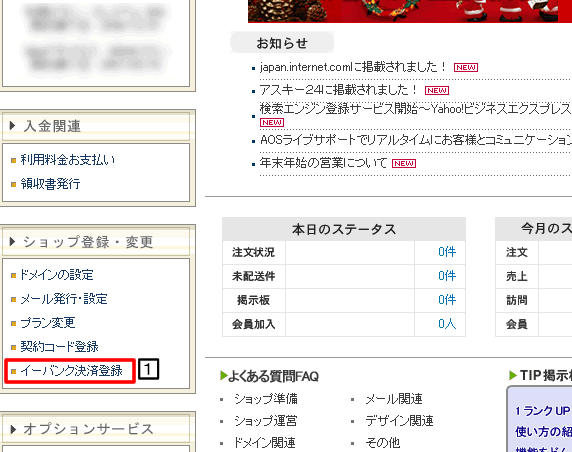Open ドメインの設定 in shop registration
The height and width of the screenshot is (452, 572).
click(x=57, y=275)
